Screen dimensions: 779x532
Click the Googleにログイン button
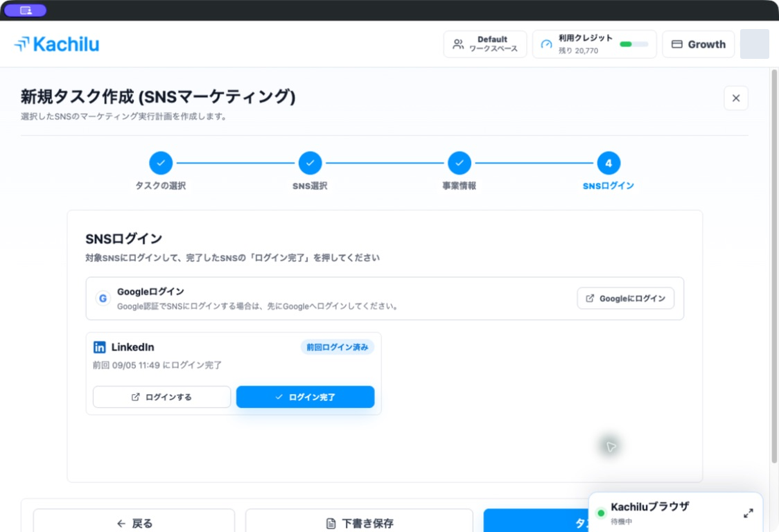625,298
